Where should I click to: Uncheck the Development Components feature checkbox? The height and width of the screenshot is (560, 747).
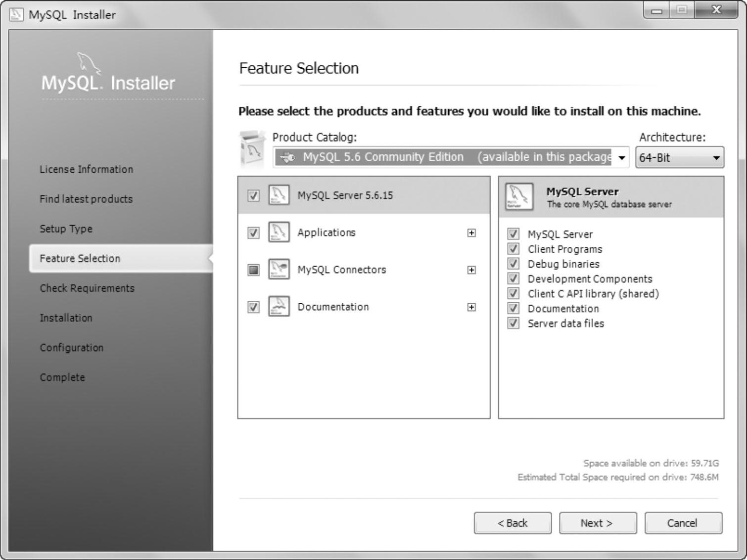pyautogui.click(x=514, y=279)
